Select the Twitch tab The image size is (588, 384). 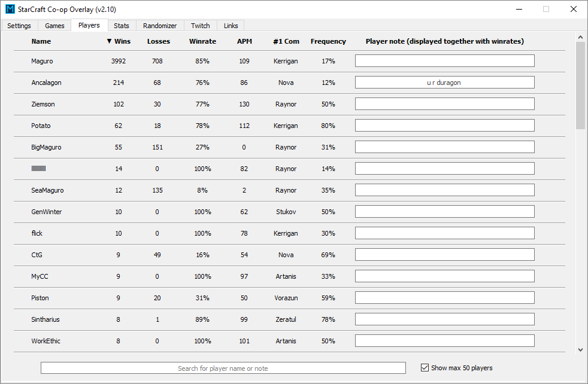coord(201,26)
